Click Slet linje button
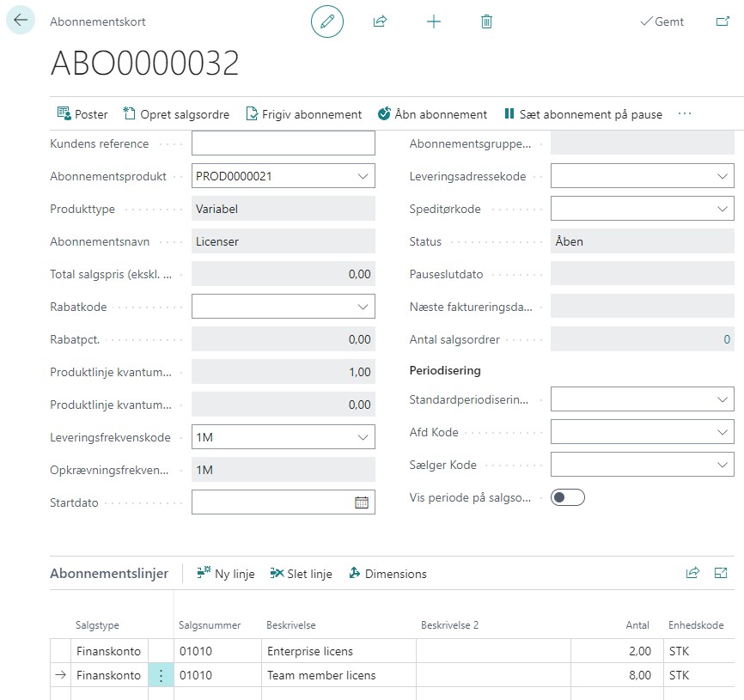This screenshot has width=744, height=700. click(300, 574)
